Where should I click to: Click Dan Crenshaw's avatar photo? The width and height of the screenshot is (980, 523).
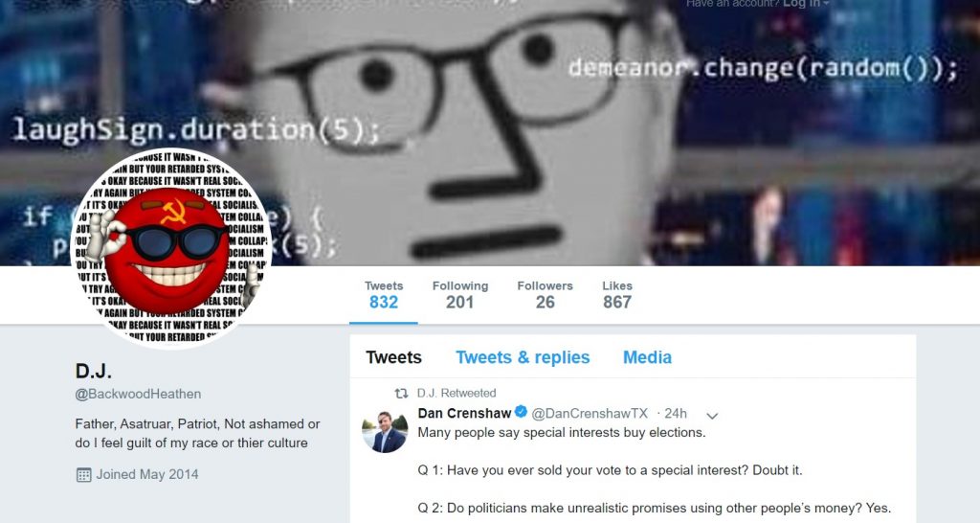(x=385, y=432)
